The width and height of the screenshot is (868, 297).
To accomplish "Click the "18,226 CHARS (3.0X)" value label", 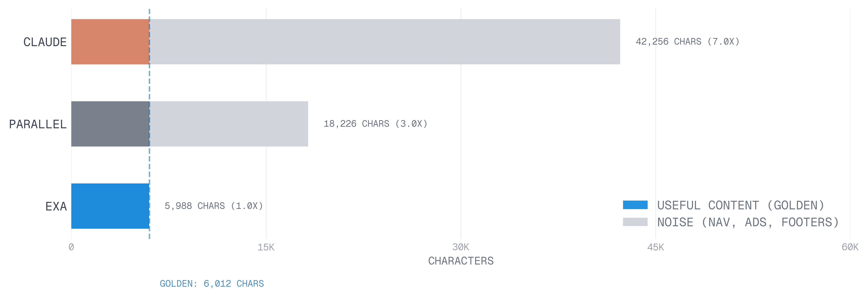I will click(x=375, y=124).
